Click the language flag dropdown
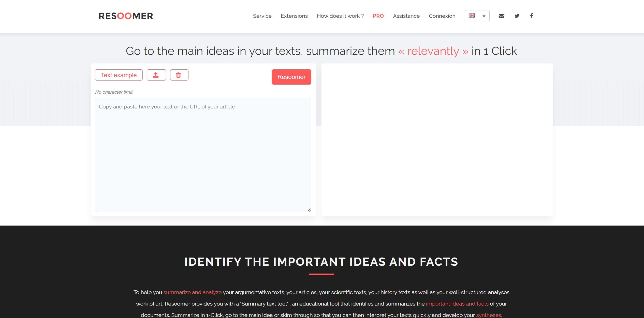The height and width of the screenshot is (318, 644). (x=477, y=15)
